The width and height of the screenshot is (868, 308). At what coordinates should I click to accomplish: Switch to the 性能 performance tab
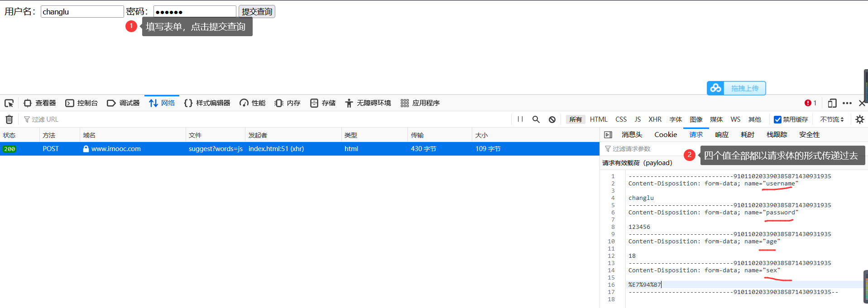253,103
